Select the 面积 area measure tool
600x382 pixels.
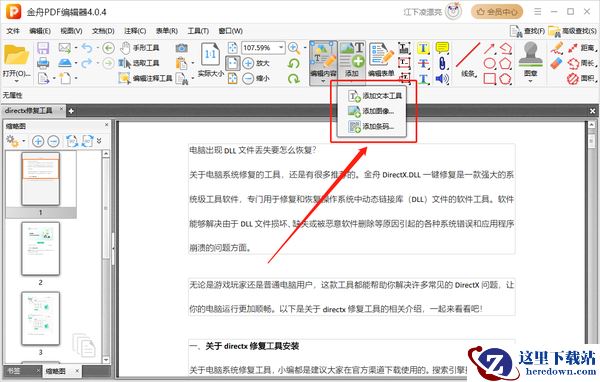click(582, 78)
